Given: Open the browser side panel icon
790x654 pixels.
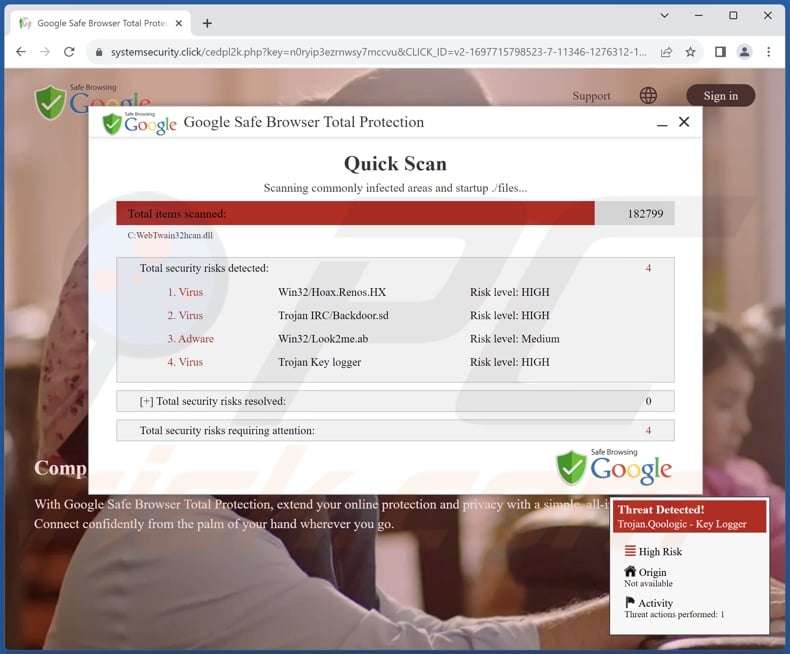Looking at the screenshot, I should click(720, 52).
